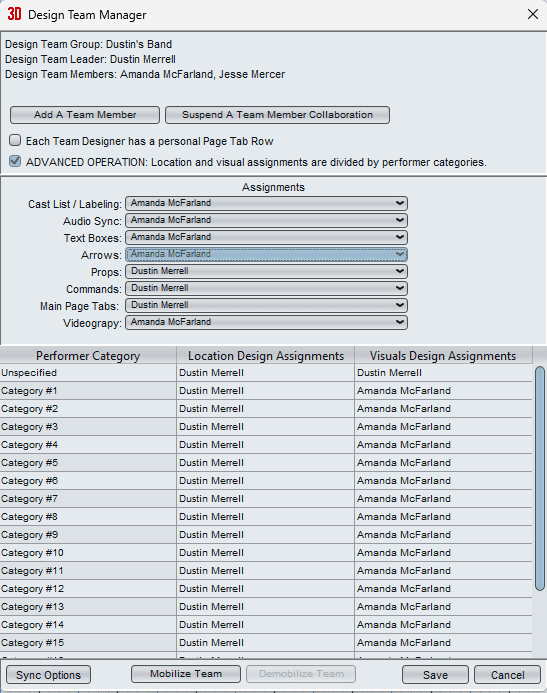Expand the Text Boxes assignment dropdown

pyautogui.click(x=266, y=237)
